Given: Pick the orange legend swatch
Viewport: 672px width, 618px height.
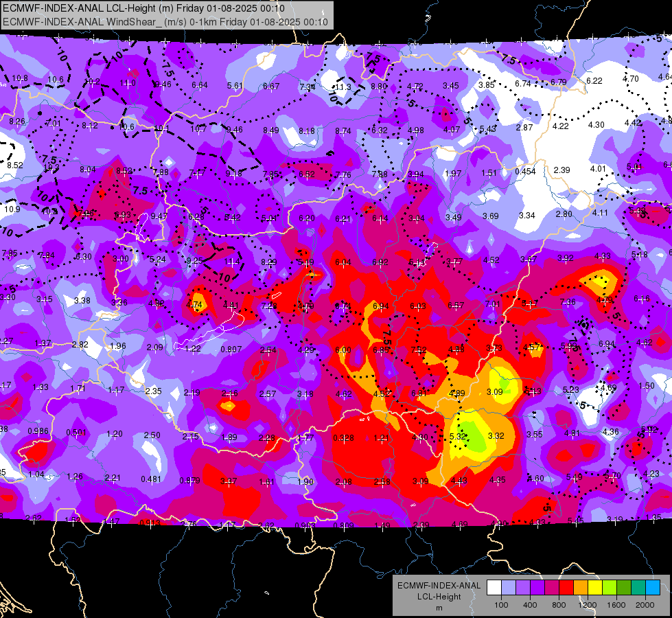Looking at the screenshot, I should tap(581, 587).
